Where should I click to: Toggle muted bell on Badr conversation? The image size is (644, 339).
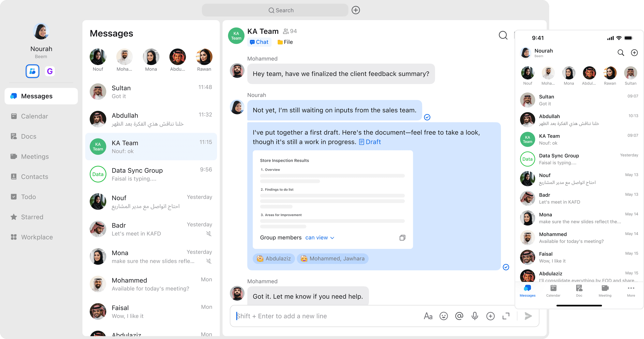click(x=209, y=233)
